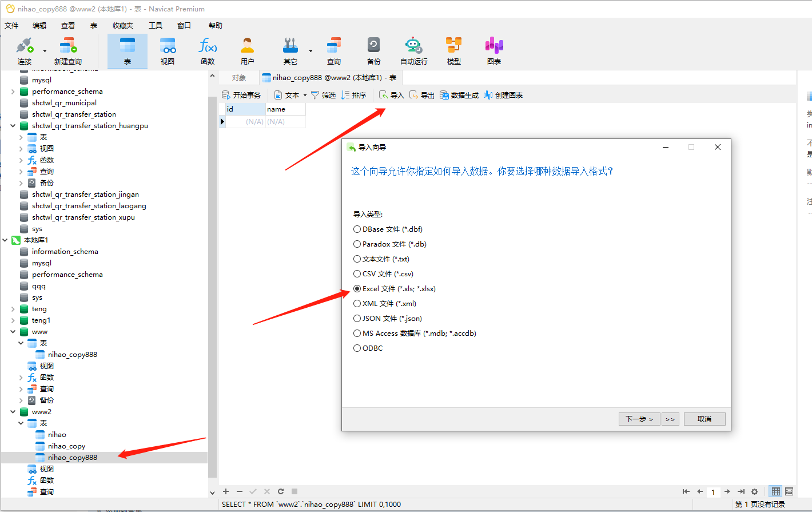Switch to grid view icon
This screenshot has width=812, height=512.
(x=776, y=491)
